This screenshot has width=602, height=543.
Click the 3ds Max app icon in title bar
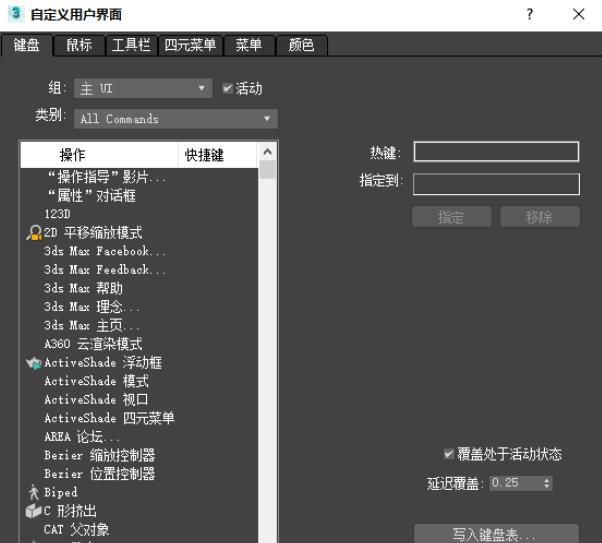point(16,14)
